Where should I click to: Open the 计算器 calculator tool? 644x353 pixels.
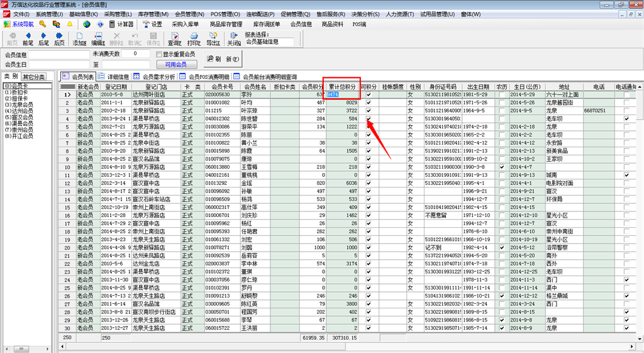tap(121, 24)
